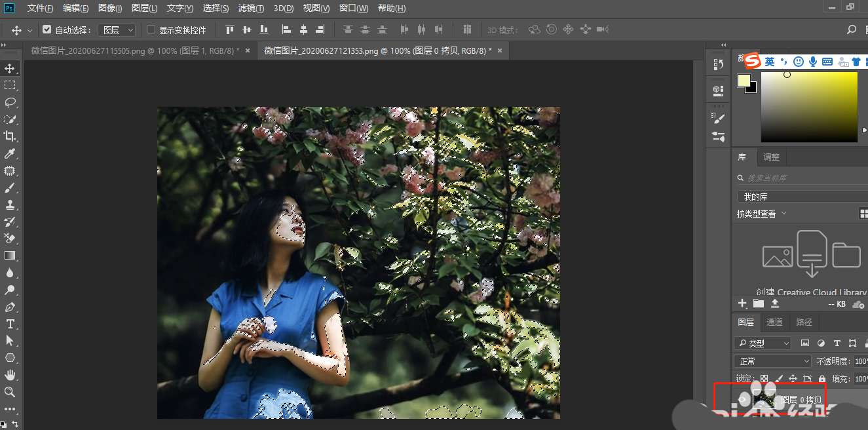The width and height of the screenshot is (868, 430).
Task: Select the Lasso tool
Action: [10, 102]
